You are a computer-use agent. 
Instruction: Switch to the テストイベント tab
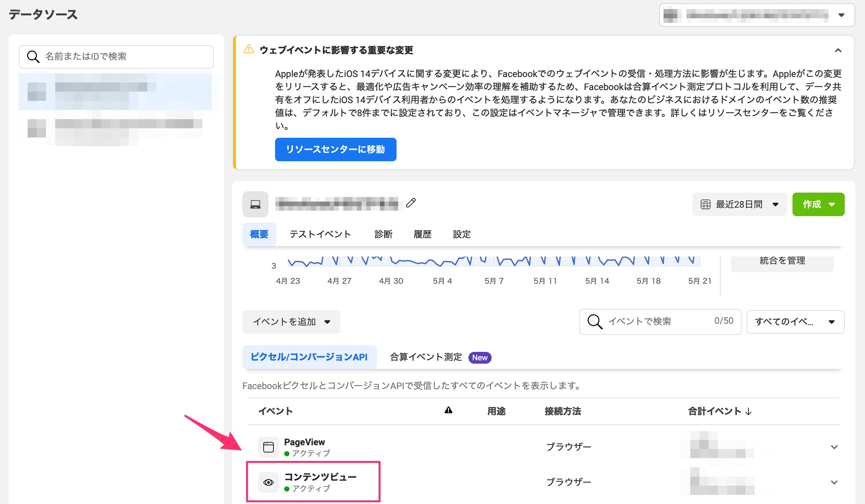point(320,234)
